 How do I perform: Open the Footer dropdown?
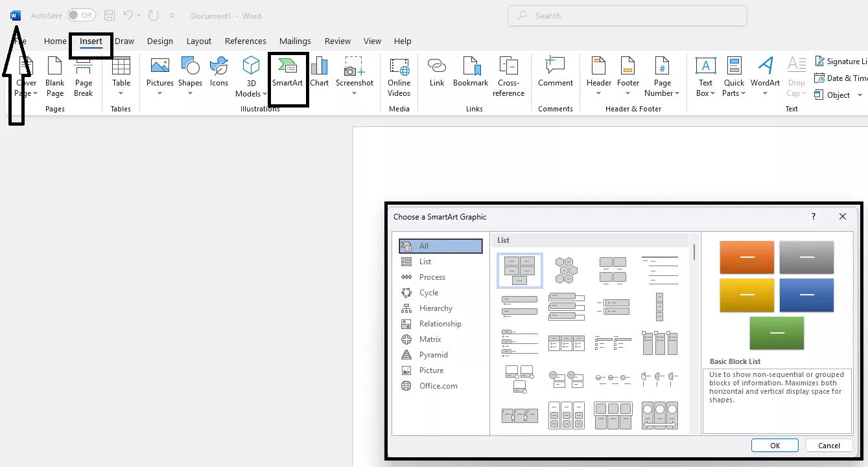pos(628,76)
